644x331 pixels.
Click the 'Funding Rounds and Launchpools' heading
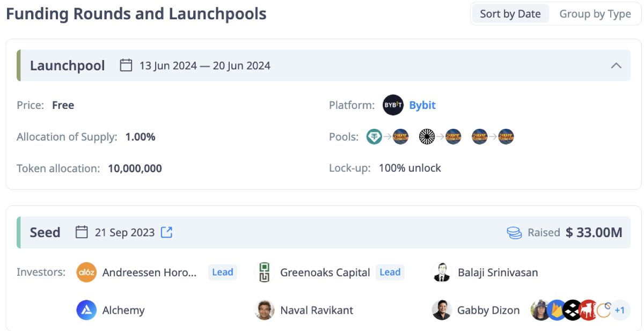(x=136, y=14)
